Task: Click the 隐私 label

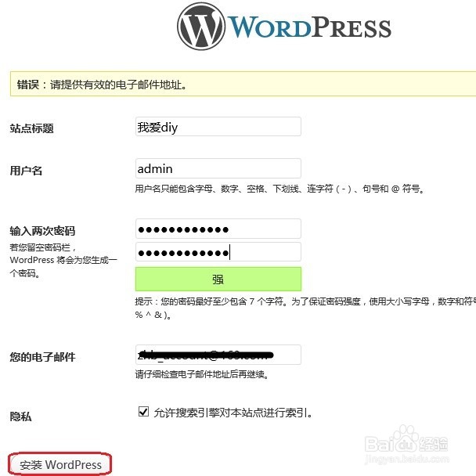Action: [20, 416]
